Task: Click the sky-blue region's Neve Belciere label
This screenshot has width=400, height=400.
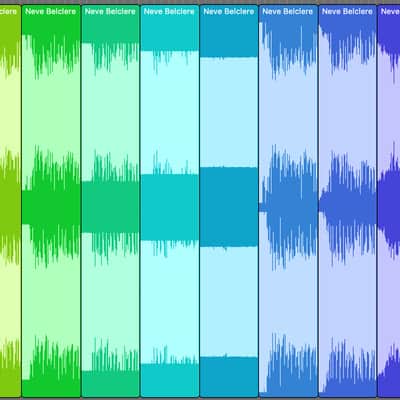Action: tap(229, 12)
